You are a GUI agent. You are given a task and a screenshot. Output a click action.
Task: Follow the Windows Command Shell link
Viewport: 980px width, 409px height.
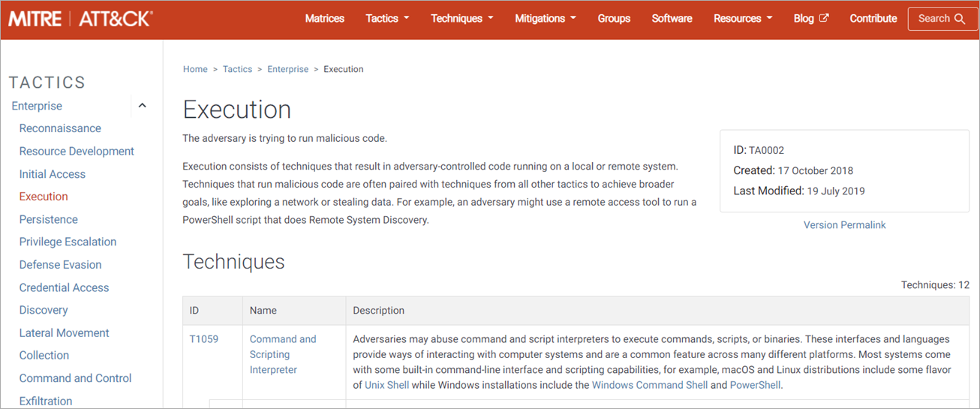click(649, 385)
